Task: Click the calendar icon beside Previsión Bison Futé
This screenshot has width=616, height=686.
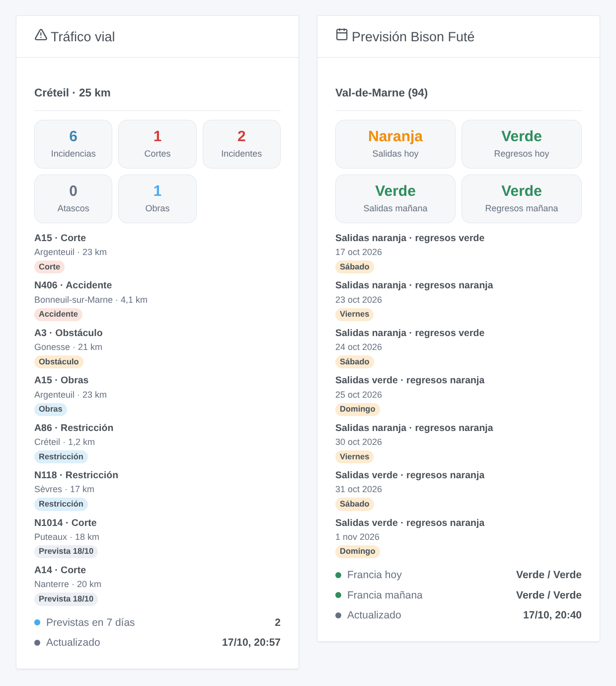Action: (x=342, y=34)
